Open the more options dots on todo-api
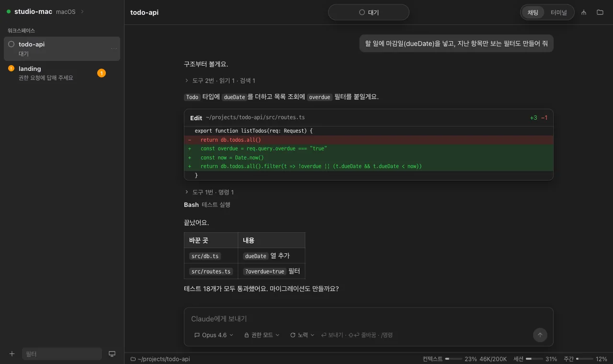The image size is (613, 364). tap(114, 48)
